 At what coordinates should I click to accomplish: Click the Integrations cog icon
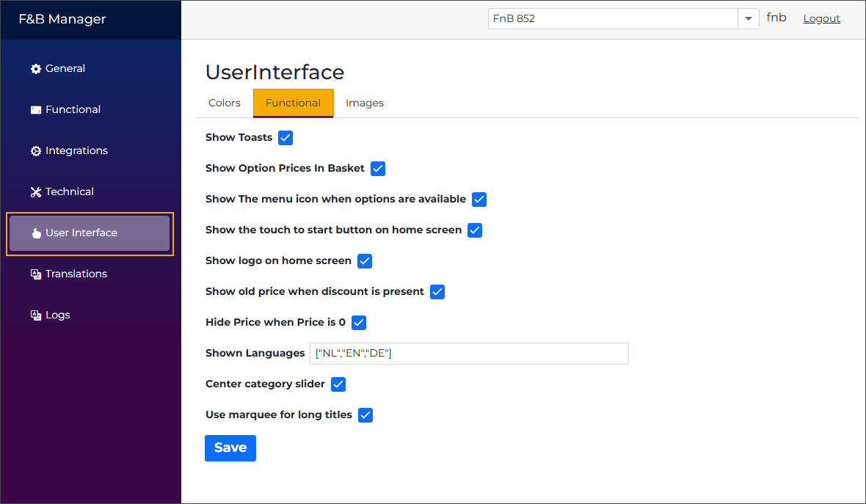(x=35, y=150)
